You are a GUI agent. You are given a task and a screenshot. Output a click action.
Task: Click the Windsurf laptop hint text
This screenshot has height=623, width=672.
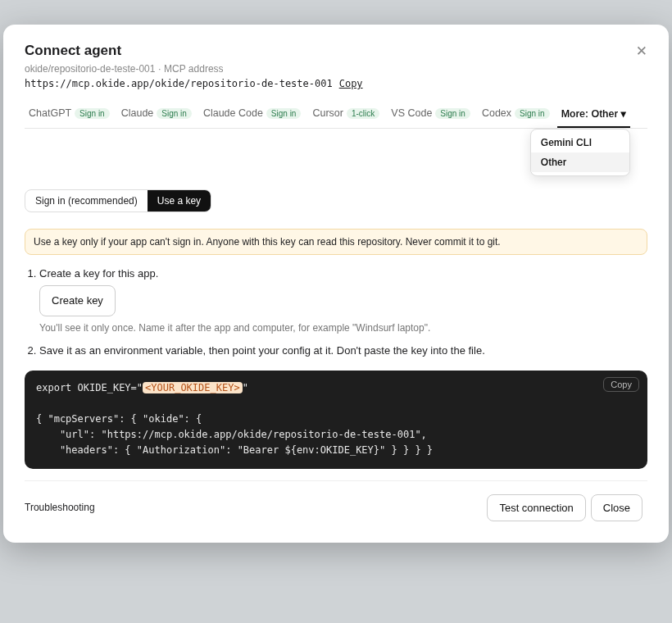pos(235,328)
